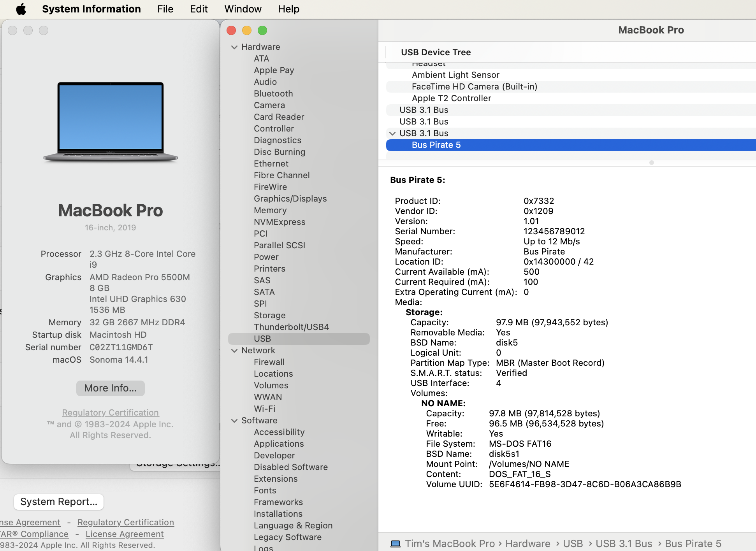The height and width of the screenshot is (551, 756).
Task: Select SPI in the sidebar
Action: coord(260,304)
